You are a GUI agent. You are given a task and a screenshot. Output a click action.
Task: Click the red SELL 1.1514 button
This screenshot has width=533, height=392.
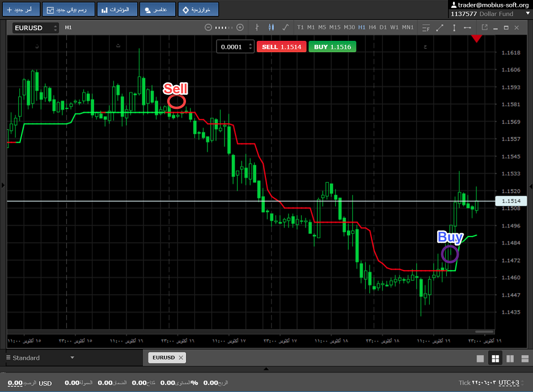281,47
